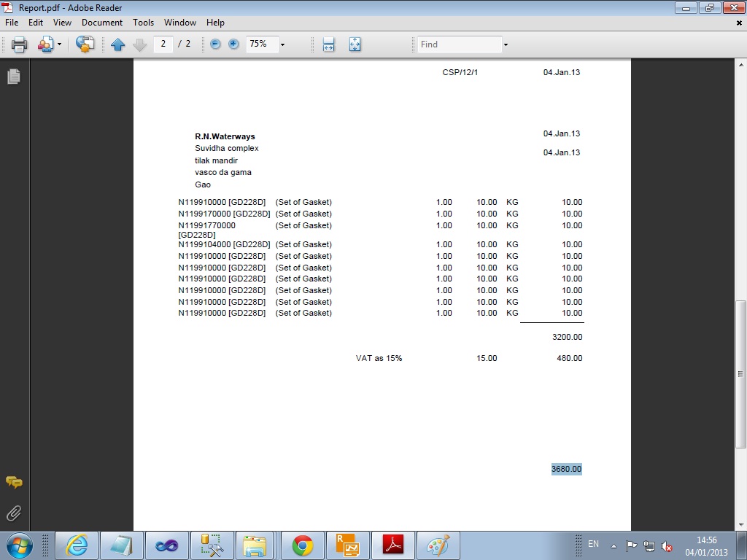
Task: Expand the Collaborate icon's dropdown arrow
Action: point(60,44)
